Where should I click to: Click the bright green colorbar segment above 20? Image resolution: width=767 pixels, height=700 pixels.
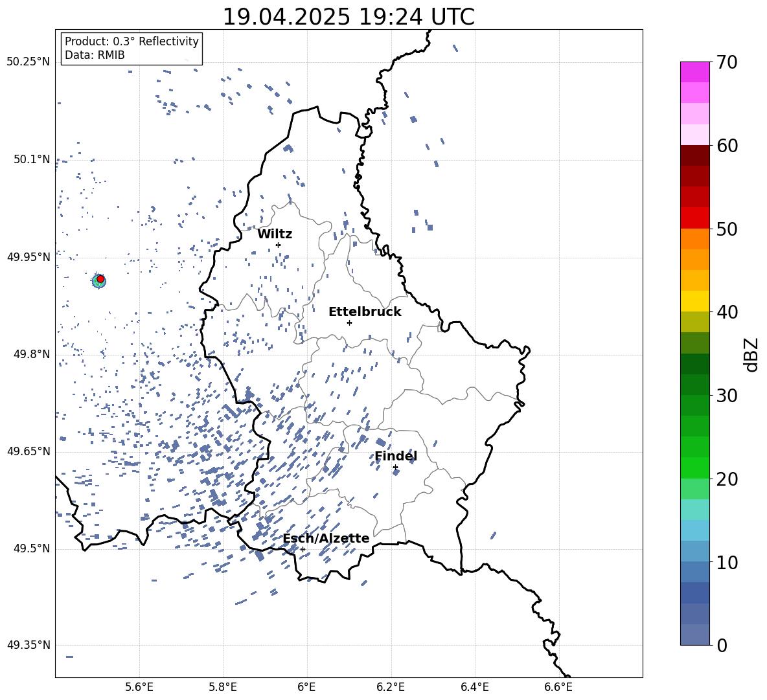click(694, 468)
